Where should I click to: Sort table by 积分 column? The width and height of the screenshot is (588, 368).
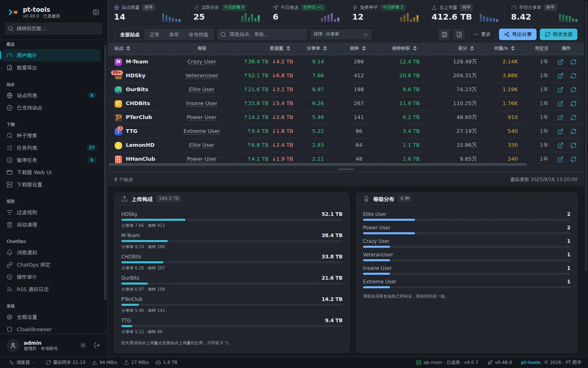[466, 48]
